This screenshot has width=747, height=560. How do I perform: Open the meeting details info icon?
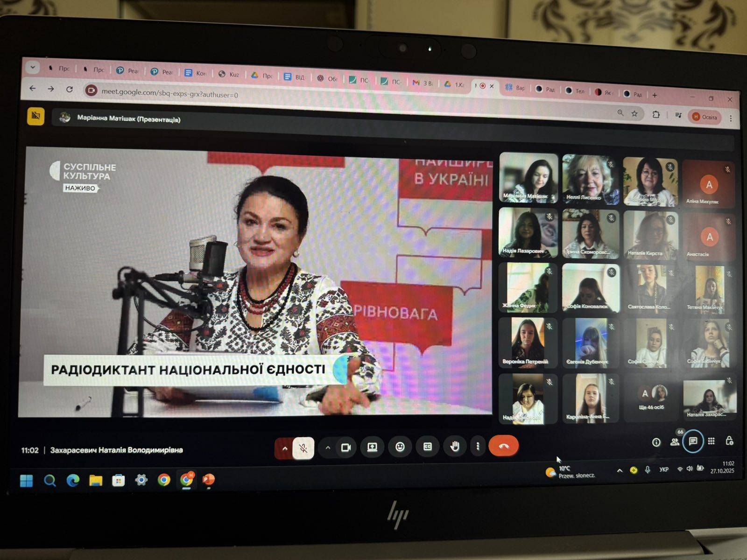[x=656, y=442]
